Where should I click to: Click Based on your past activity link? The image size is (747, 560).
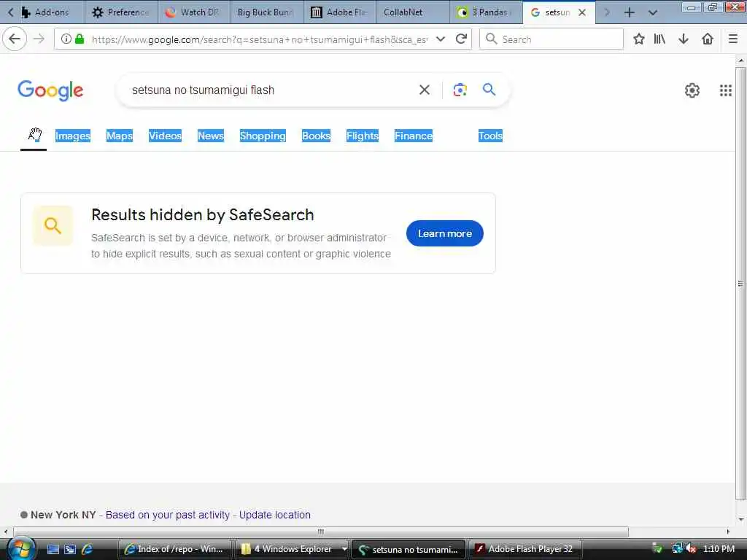(x=168, y=515)
